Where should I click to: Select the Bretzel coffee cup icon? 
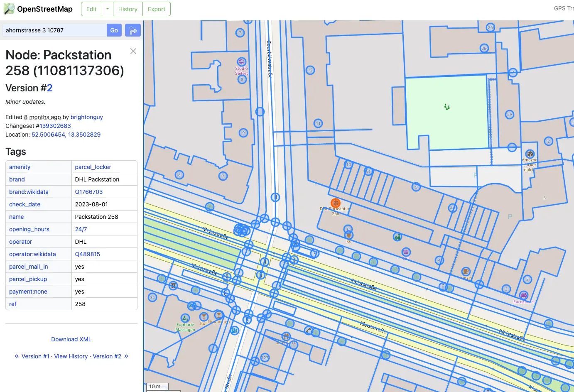click(466, 272)
